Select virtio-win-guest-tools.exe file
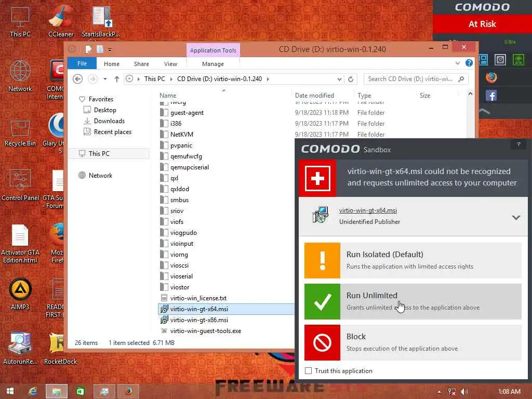The height and width of the screenshot is (399, 532). 205,331
